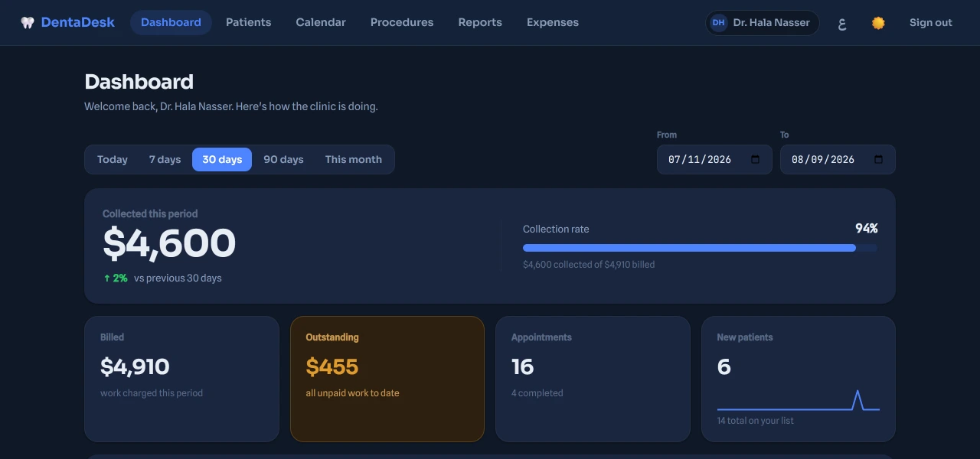Open the Reports page
This screenshot has width=980, height=459.
point(480,23)
